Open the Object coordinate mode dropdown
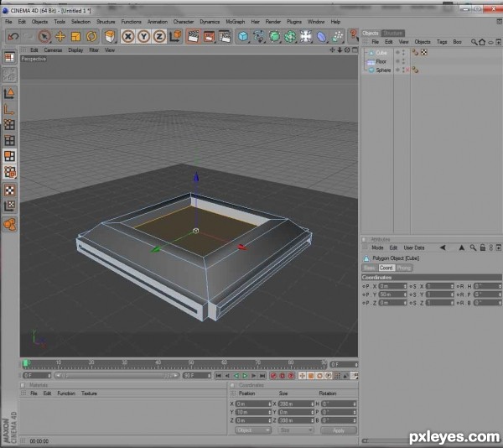The width and height of the screenshot is (503, 448). tap(253, 430)
